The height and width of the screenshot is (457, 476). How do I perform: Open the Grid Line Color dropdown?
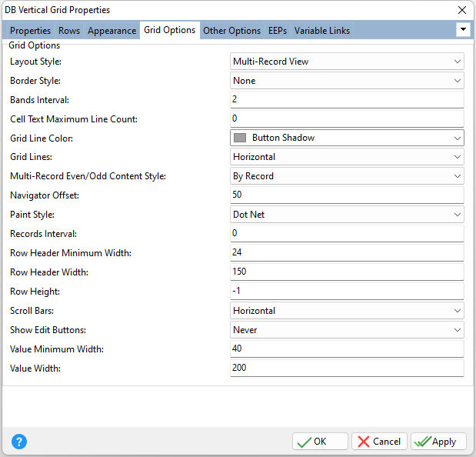347,138
